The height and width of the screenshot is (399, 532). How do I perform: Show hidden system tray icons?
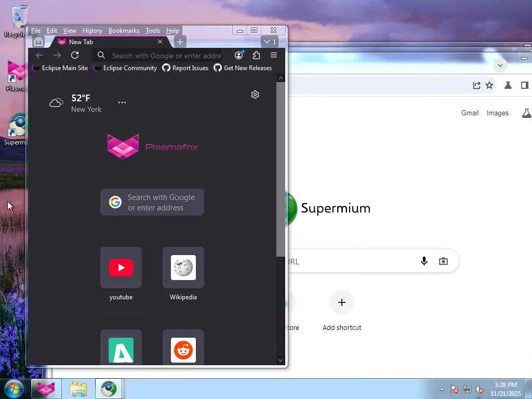(x=442, y=389)
